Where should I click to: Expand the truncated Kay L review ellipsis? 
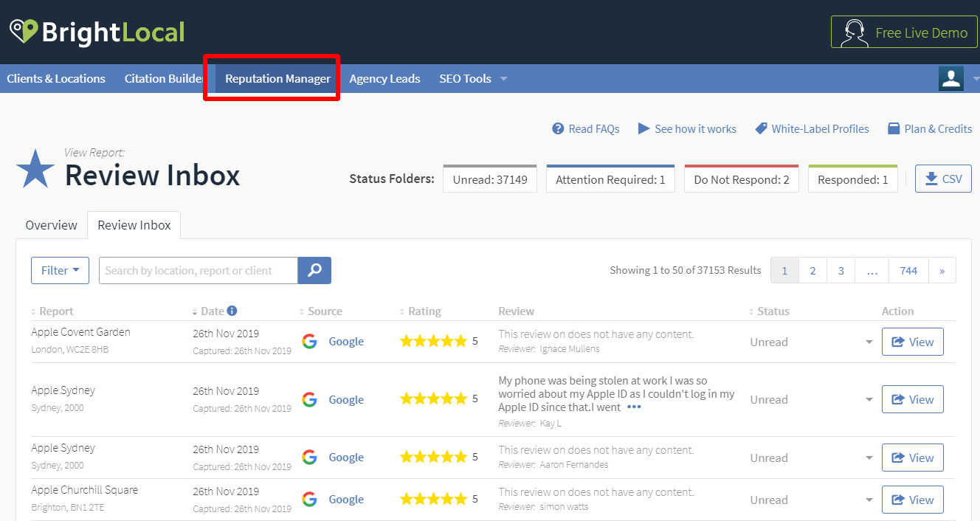pos(634,407)
